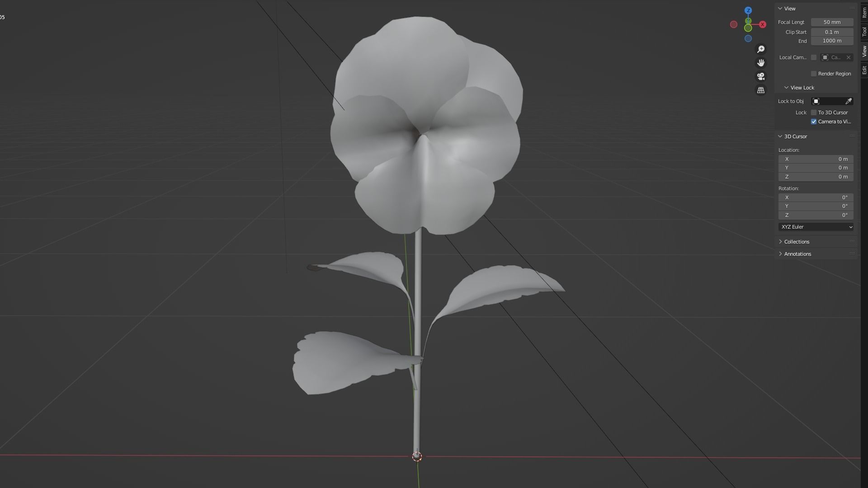The image size is (868, 488).
Task: Expand the Annotations panel
Action: 780,253
